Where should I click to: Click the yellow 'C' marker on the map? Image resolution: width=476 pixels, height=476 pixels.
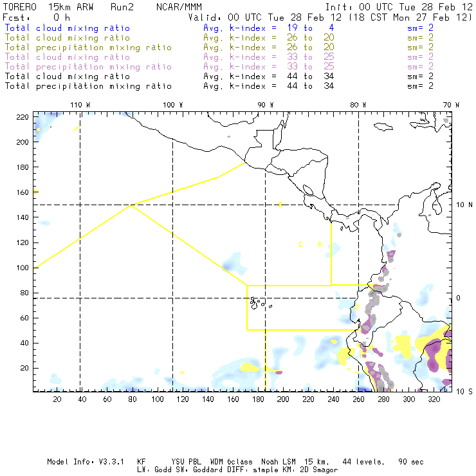click(x=300, y=244)
